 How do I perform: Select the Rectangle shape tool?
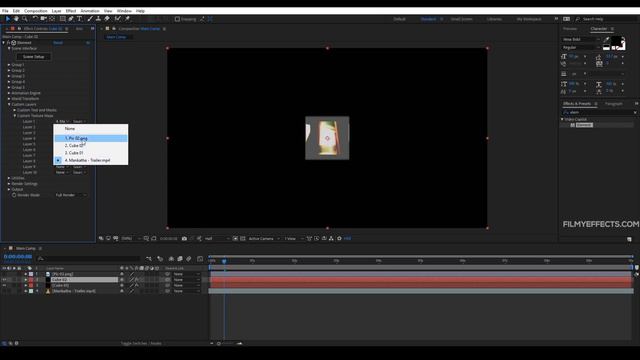[62, 19]
